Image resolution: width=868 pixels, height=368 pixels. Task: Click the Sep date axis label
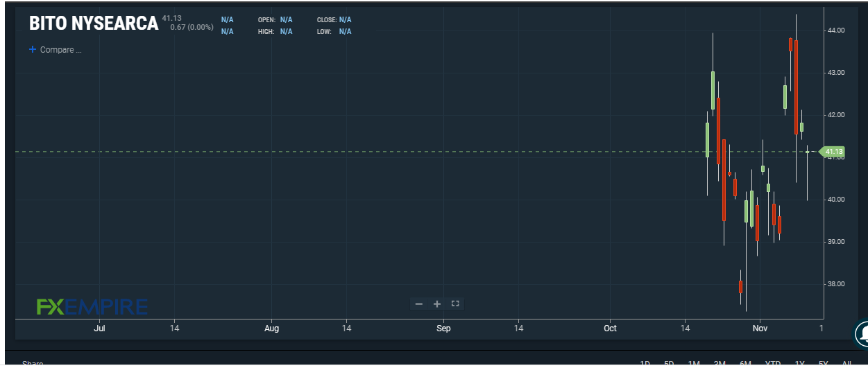point(443,328)
